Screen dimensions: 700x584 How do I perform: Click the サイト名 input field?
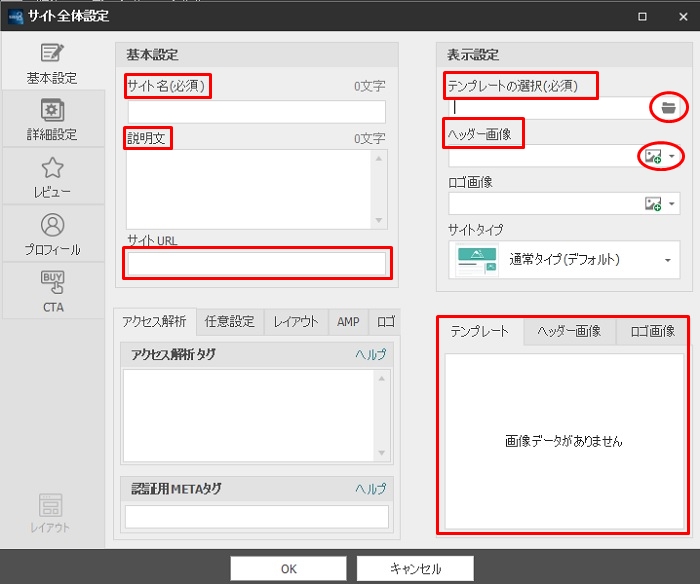(x=257, y=112)
